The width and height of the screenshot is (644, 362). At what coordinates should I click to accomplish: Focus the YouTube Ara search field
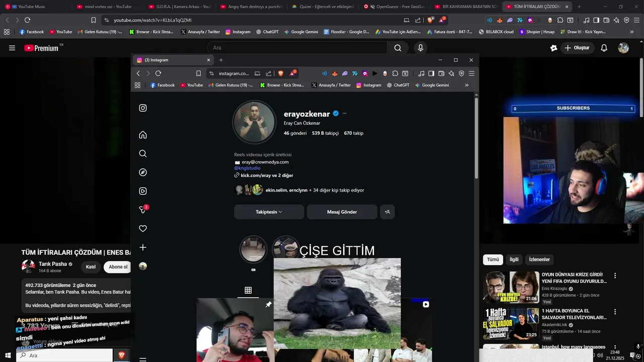[x=297, y=48]
